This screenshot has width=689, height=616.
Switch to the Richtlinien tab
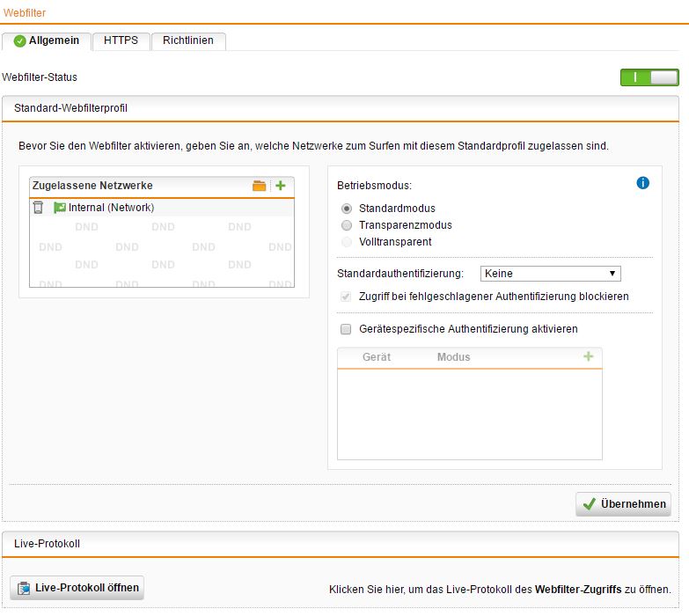point(188,40)
